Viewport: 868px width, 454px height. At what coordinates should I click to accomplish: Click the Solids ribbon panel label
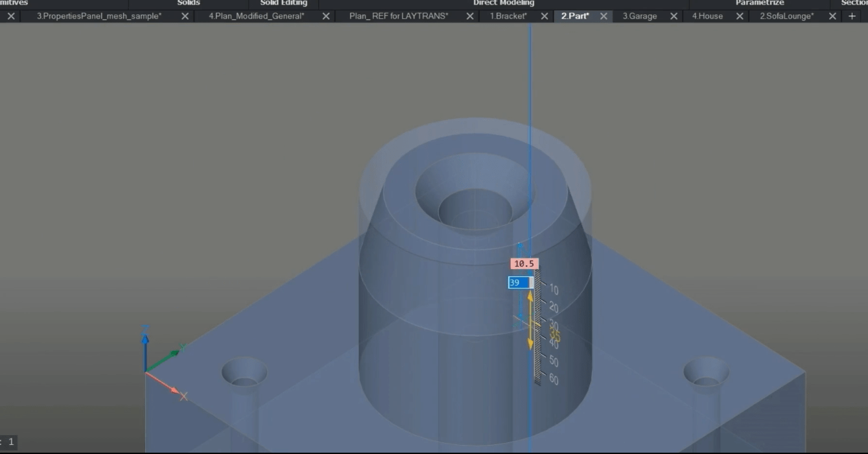coord(189,3)
